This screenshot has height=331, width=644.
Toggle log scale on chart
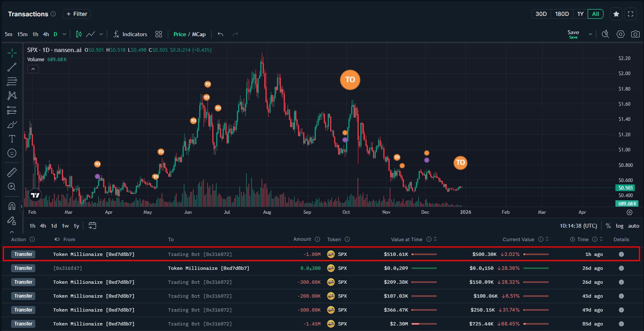(x=619, y=226)
